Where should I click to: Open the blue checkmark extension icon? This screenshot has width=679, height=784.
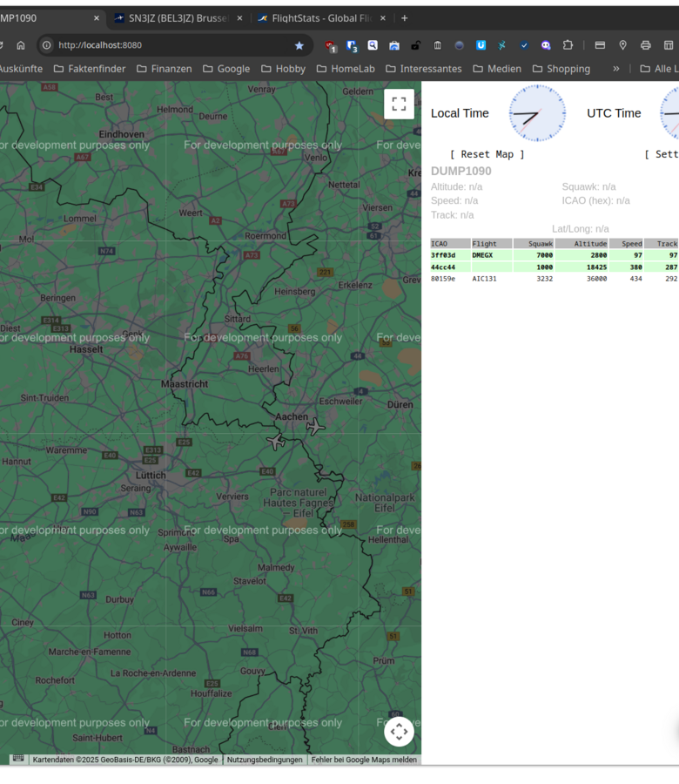click(524, 45)
